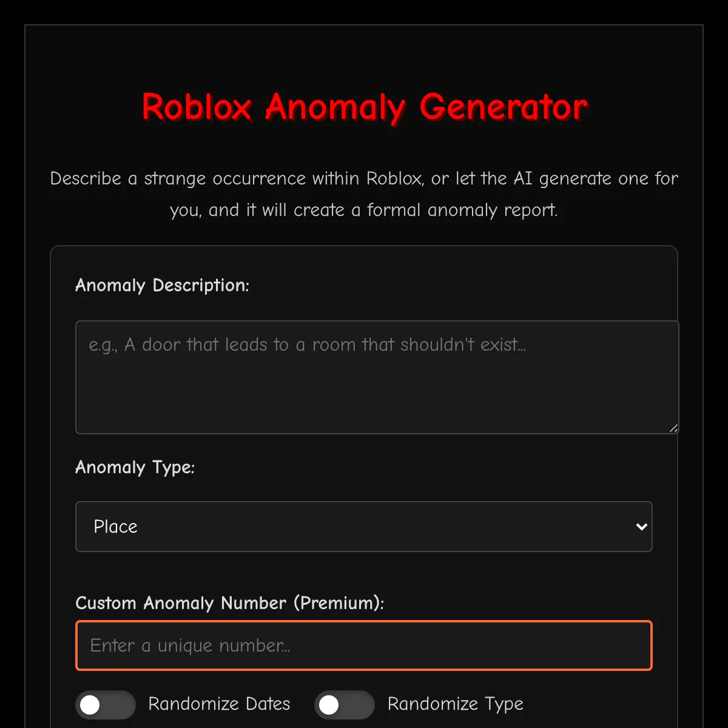Click the placeholder about a door that leads
Image resolution: width=728 pixels, height=728 pixels.
[307, 345]
